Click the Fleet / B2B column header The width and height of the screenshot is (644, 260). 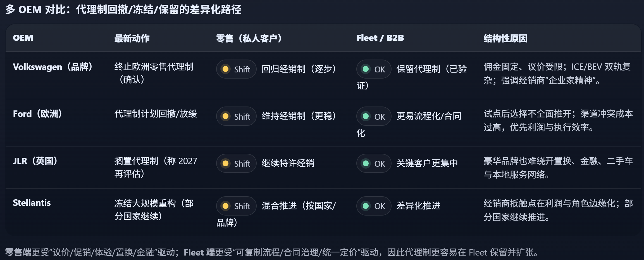pos(380,38)
